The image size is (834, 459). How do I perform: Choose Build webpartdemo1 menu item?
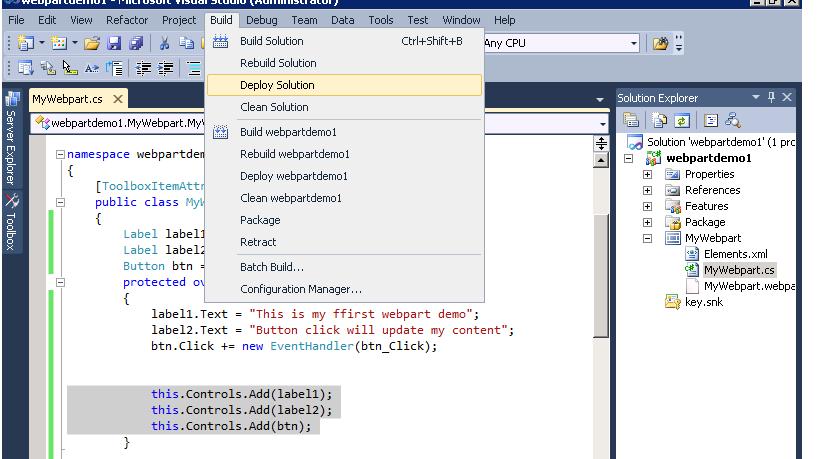coord(345,132)
